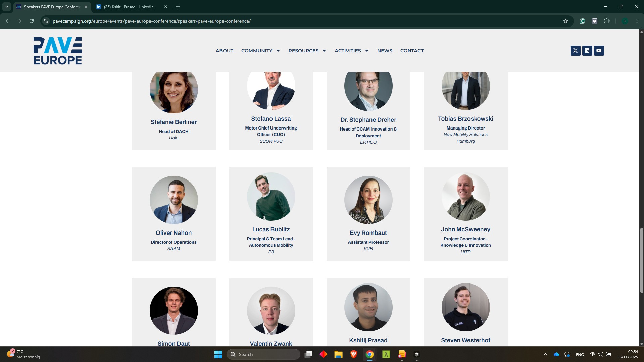Image resolution: width=644 pixels, height=362 pixels.
Task: Go back to the previous page
Action: pos(7,21)
